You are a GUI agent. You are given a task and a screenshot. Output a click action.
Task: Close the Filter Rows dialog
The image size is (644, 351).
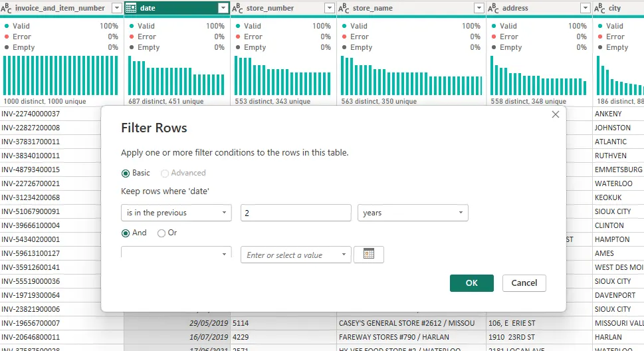click(556, 114)
